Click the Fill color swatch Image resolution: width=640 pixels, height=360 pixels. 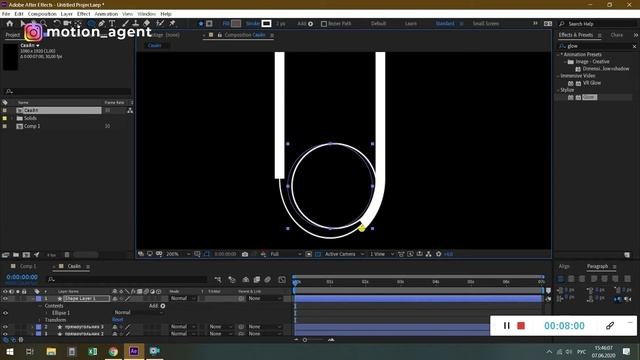click(x=236, y=24)
